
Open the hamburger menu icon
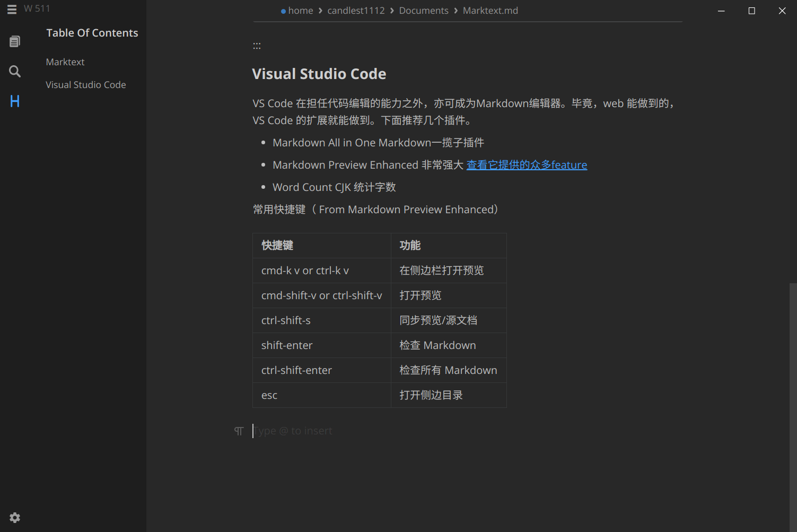coord(12,9)
